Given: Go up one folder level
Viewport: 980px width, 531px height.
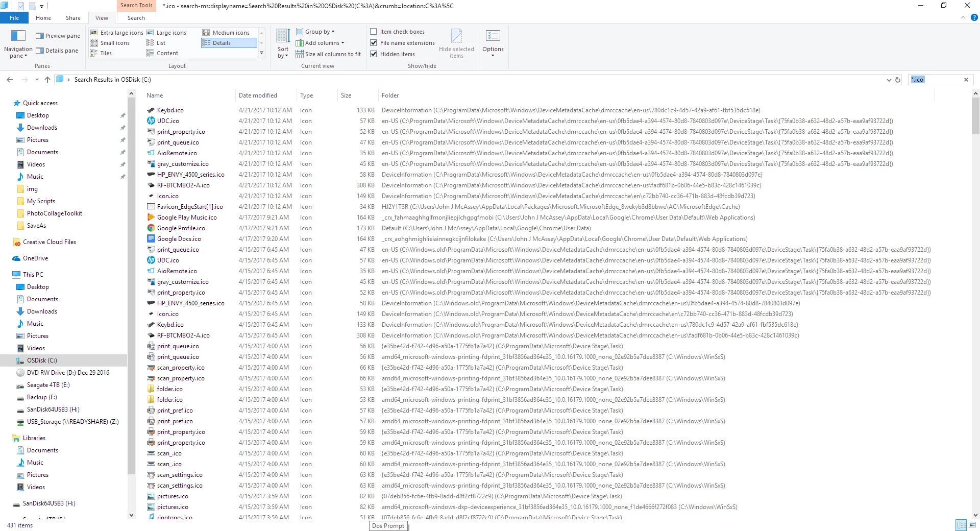Looking at the screenshot, I should [47, 80].
